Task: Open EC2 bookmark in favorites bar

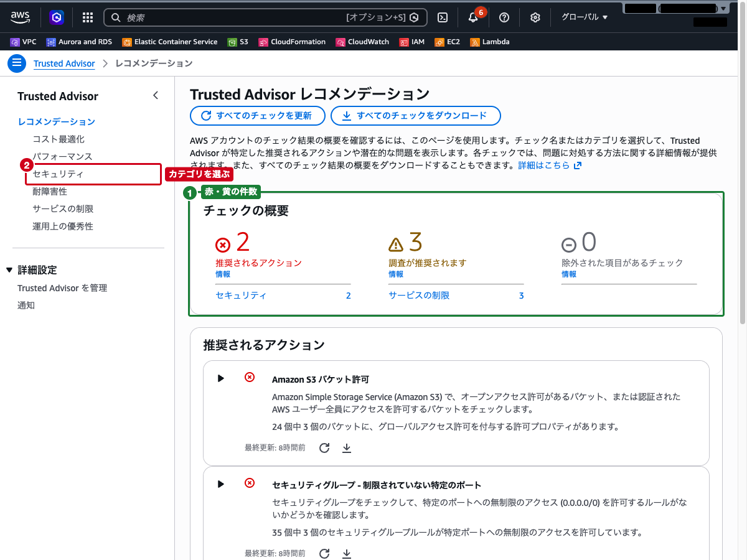Action: point(447,42)
